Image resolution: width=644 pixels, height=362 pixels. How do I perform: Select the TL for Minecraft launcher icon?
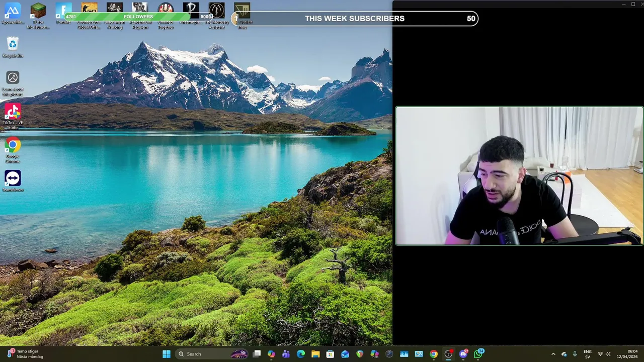click(x=38, y=16)
